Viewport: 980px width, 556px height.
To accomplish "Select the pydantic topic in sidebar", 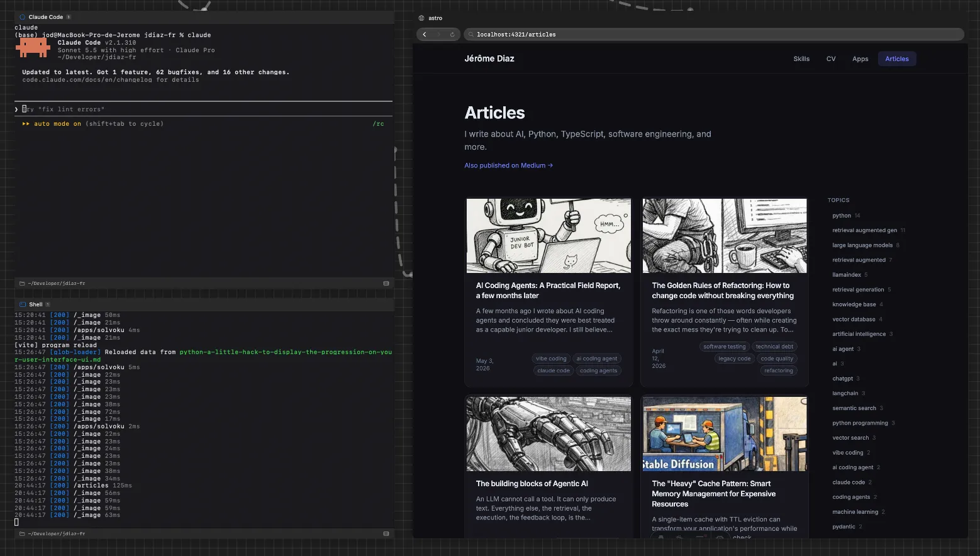I will (844, 526).
